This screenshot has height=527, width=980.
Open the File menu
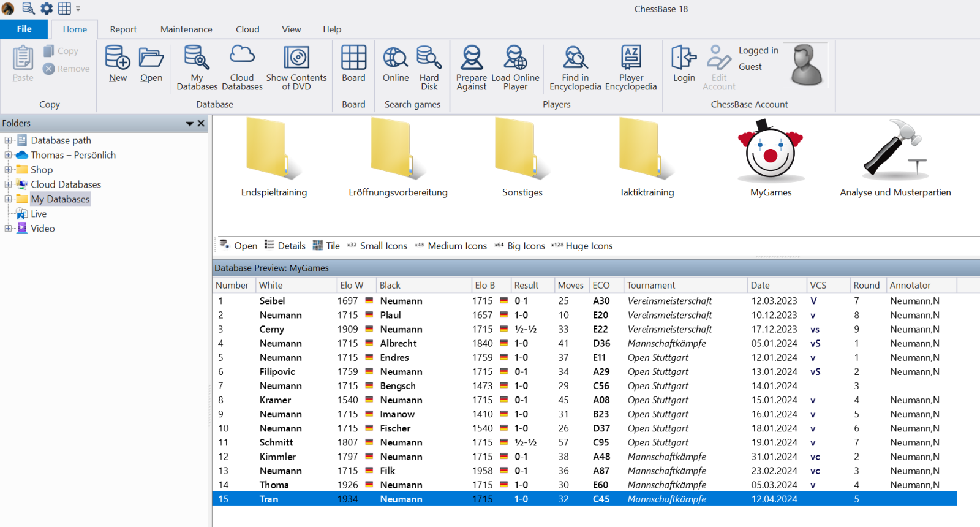(24, 29)
